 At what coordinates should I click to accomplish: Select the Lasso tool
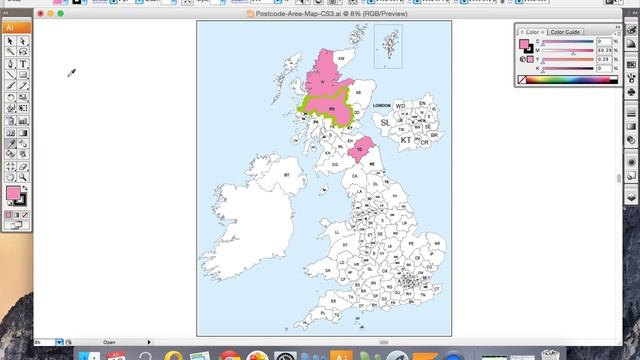tap(23, 52)
